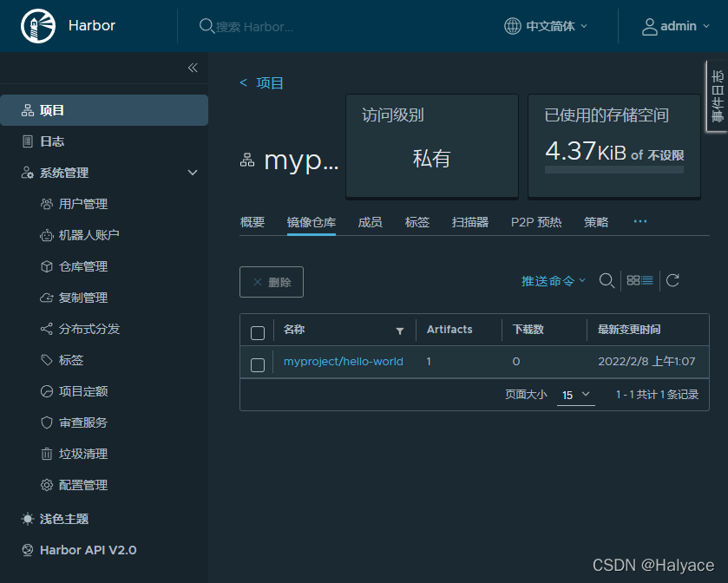The height and width of the screenshot is (583, 728).
Task: Switch to 浅色主题 light theme
Action: [64, 519]
